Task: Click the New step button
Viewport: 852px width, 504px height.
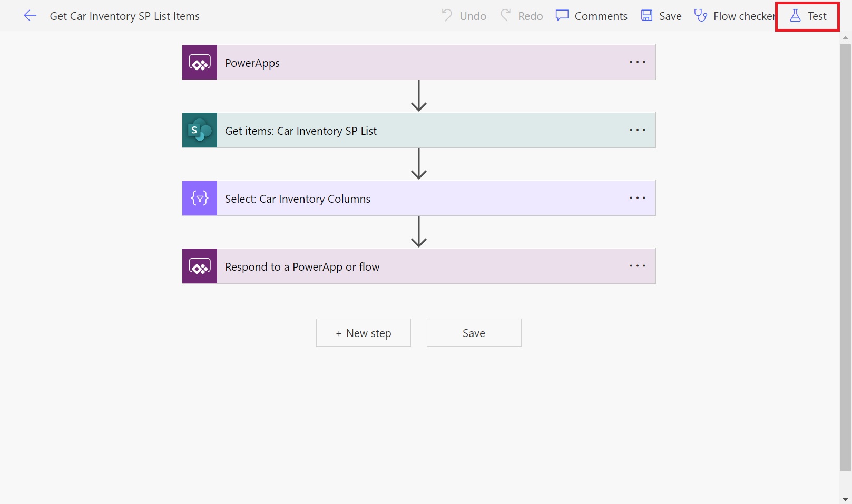Action: tap(363, 332)
